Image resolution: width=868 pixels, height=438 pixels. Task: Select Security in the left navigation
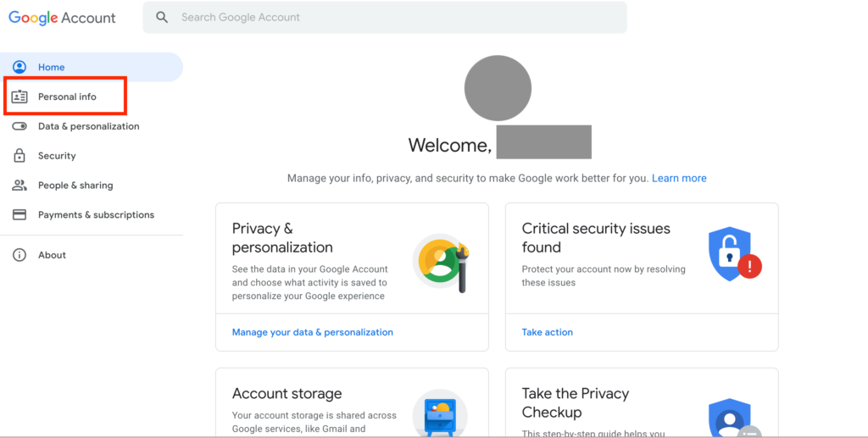coord(57,156)
